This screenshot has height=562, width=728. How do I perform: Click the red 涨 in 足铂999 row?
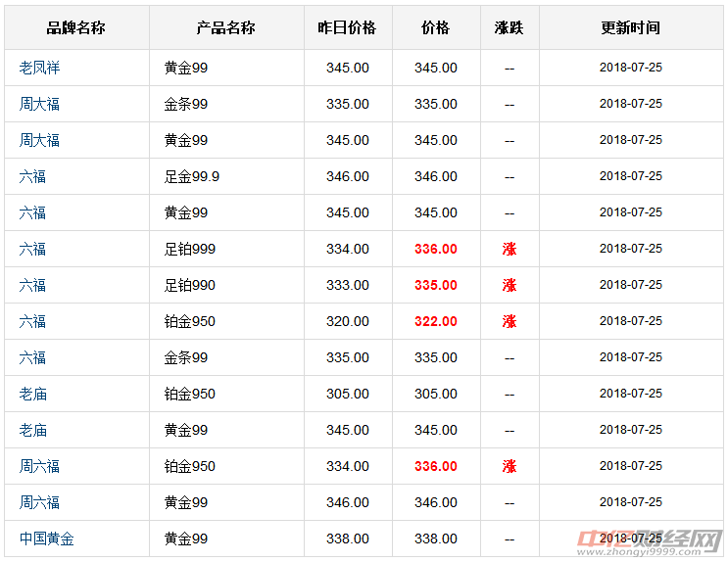510,249
